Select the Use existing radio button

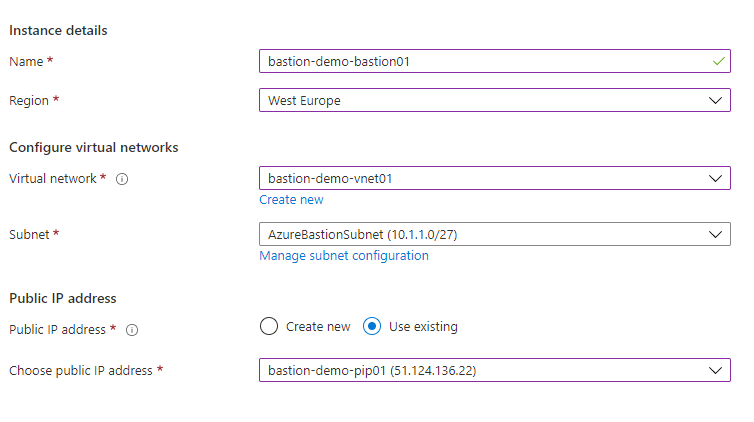click(x=372, y=326)
